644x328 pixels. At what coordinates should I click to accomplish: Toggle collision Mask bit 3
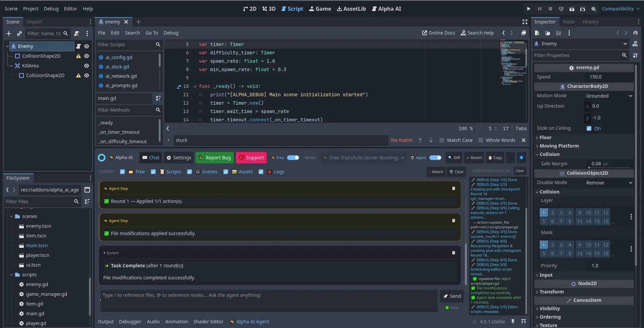561,245
